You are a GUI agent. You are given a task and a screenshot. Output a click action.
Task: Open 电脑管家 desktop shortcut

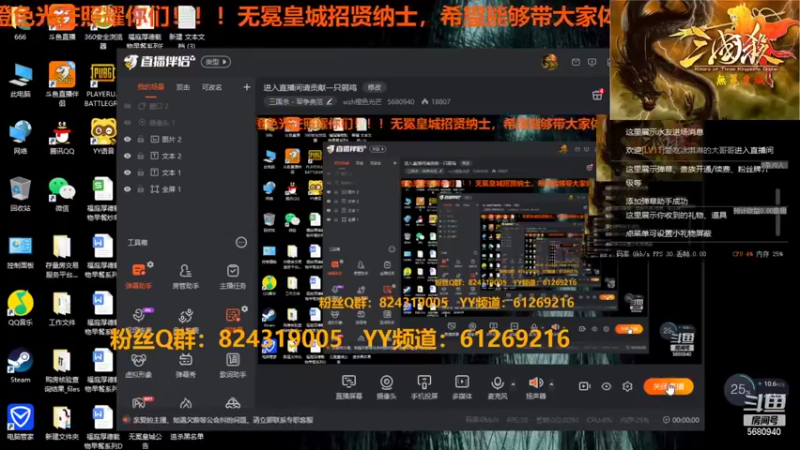point(20,422)
